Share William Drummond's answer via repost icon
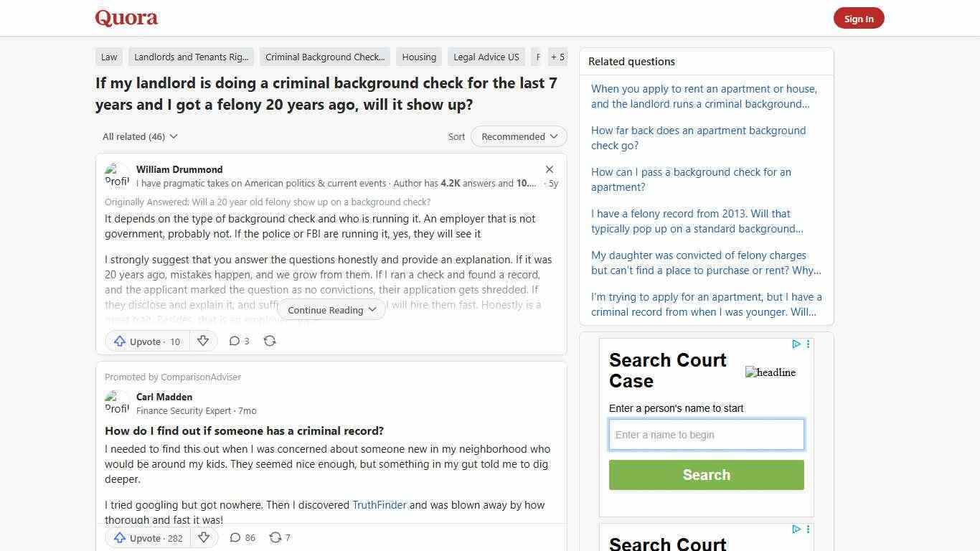The height and width of the screenshot is (551, 980). point(270,341)
